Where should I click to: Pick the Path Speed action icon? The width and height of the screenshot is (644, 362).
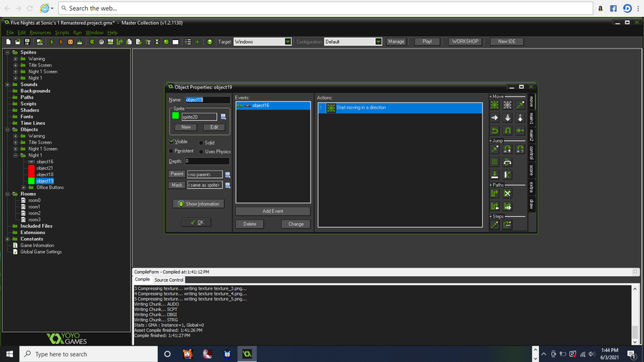(507, 206)
